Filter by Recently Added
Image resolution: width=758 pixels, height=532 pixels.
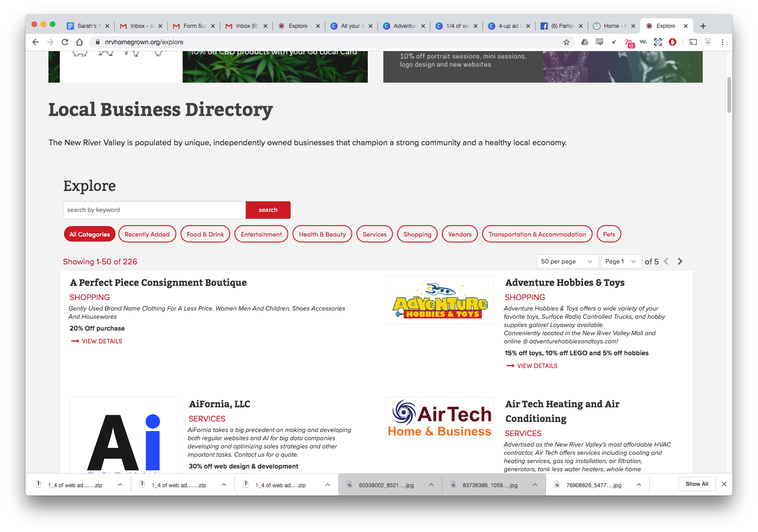147,234
